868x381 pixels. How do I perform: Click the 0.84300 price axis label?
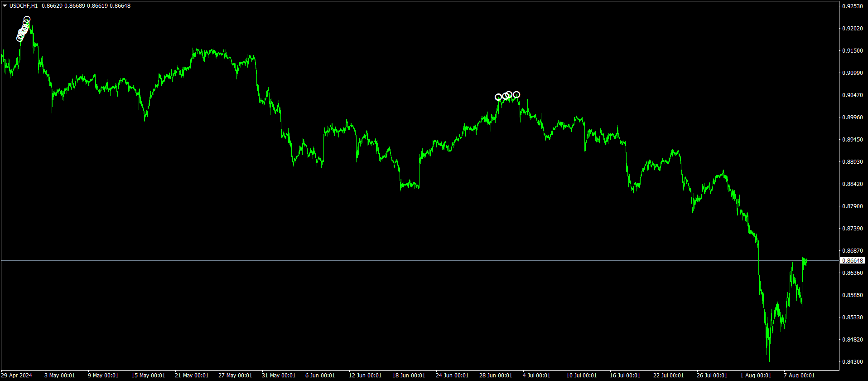coord(852,362)
